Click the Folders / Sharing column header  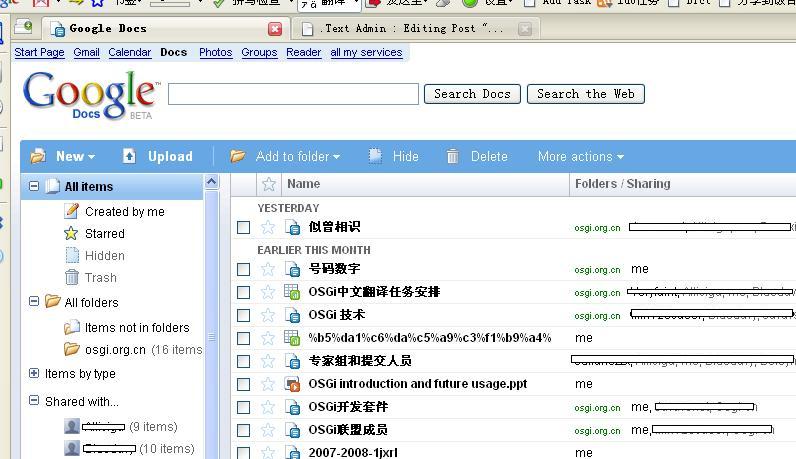622,184
